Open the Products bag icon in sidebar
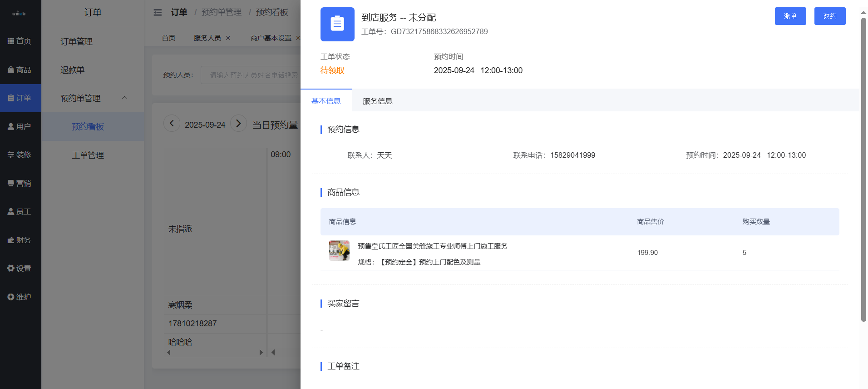868x389 pixels. pos(11,70)
